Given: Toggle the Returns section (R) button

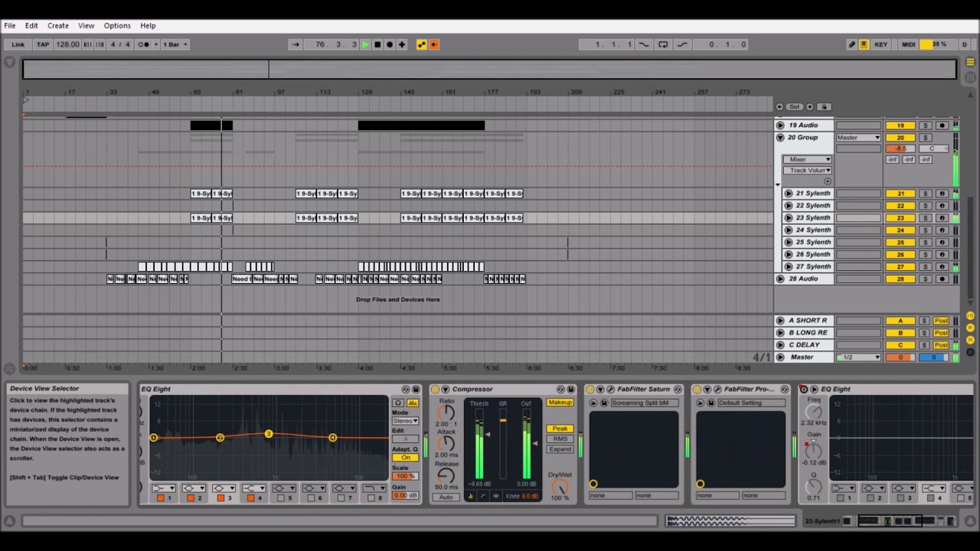Looking at the screenshot, I should tap(970, 328).
